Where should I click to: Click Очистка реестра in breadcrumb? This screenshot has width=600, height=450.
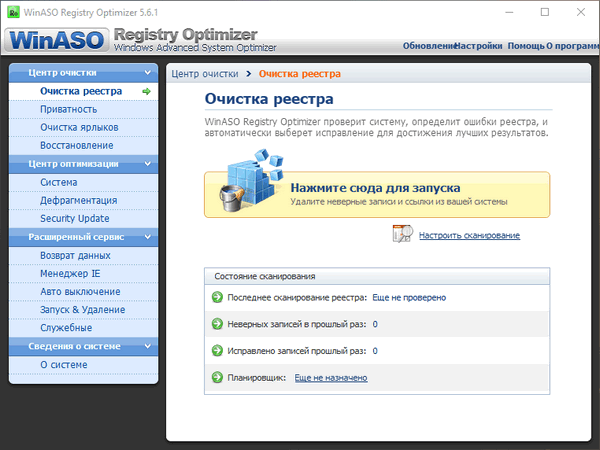point(300,74)
